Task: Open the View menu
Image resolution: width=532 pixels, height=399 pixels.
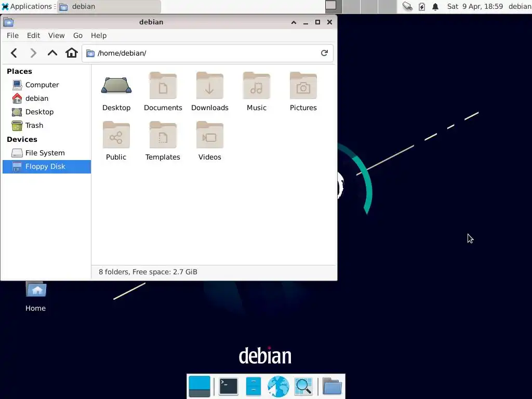Action: pyautogui.click(x=56, y=36)
